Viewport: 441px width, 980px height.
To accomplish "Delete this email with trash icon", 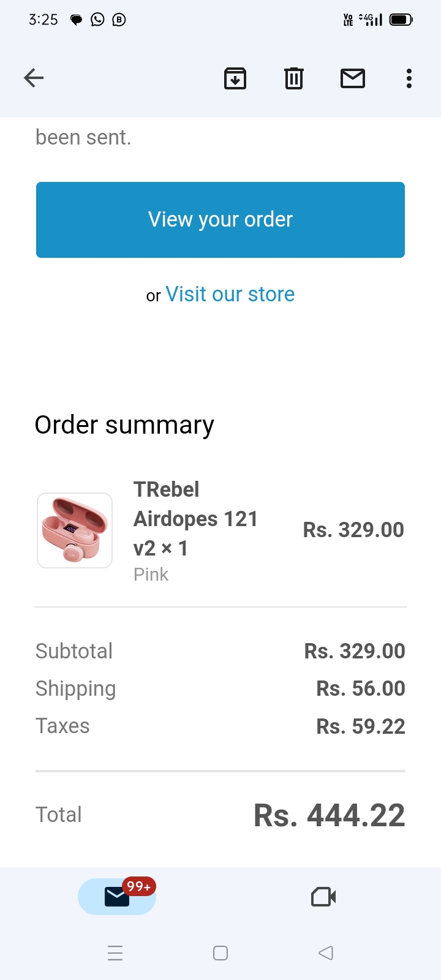I will [x=294, y=78].
